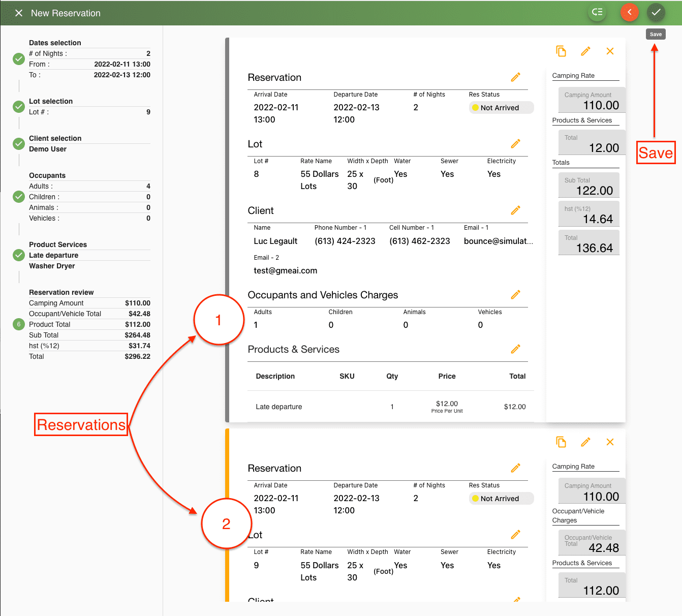Click the truncated bounce@simulat... email

(x=498, y=241)
